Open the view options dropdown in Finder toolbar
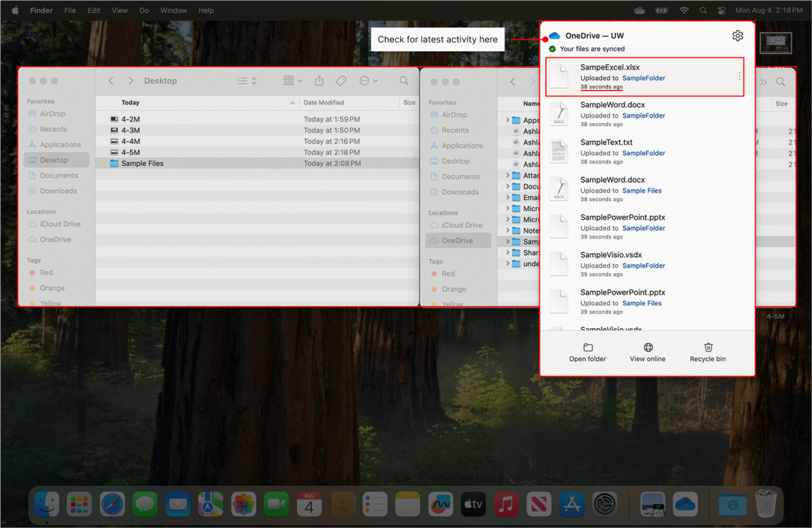Image resolution: width=812 pixels, height=528 pixels. pyautogui.click(x=292, y=80)
